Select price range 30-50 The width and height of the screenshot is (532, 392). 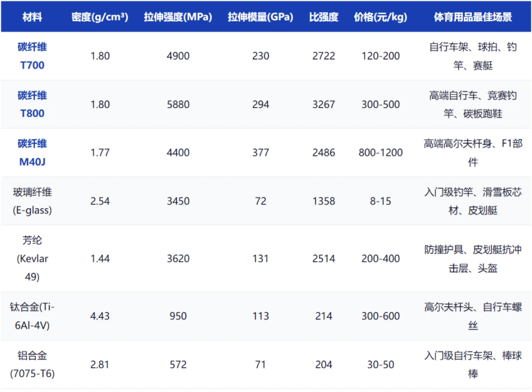click(381, 364)
